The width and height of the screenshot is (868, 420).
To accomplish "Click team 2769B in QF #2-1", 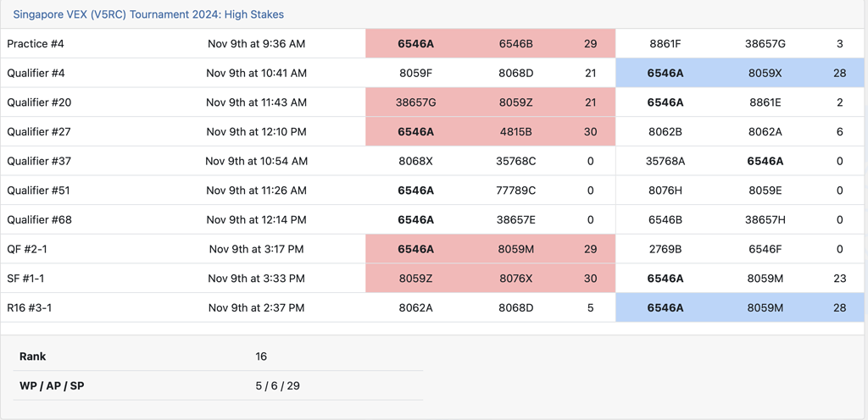I will [x=665, y=249].
